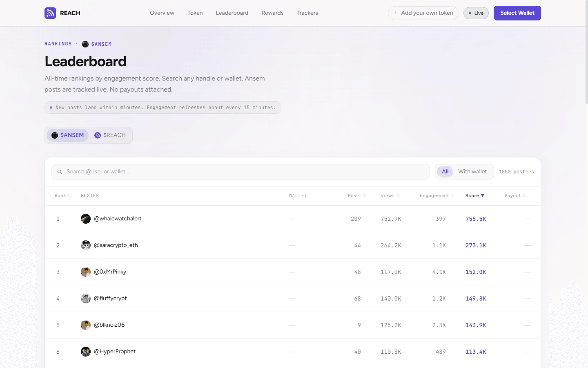Click score value 755.5K
The image size is (588, 368).
click(x=476, y=219)
